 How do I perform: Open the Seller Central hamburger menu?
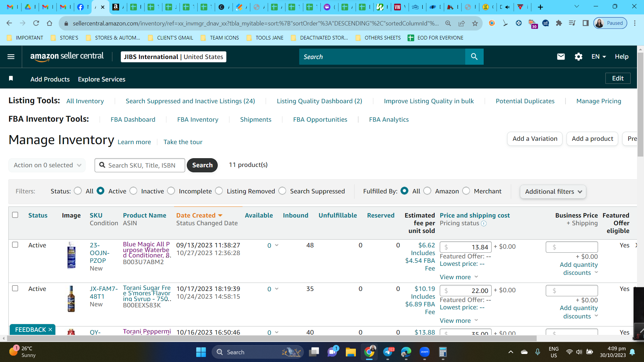tap(11, 57)
